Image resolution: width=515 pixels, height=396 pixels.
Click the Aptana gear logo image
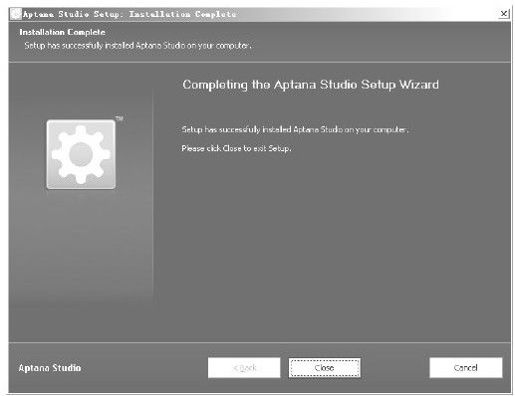81,154
